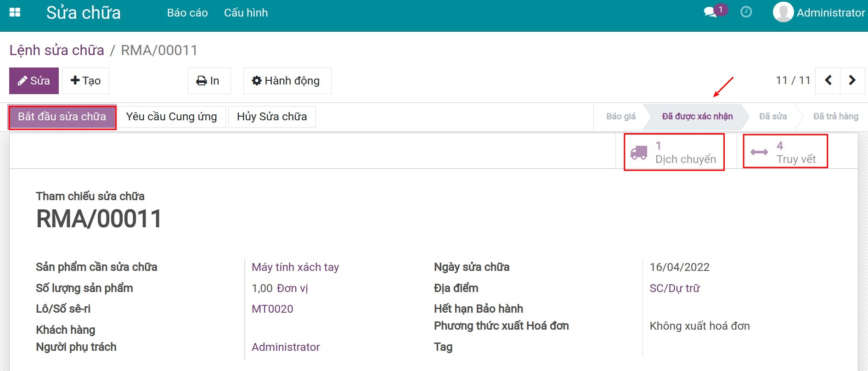Select the Báo giá status stage

[x=621, y=117]
